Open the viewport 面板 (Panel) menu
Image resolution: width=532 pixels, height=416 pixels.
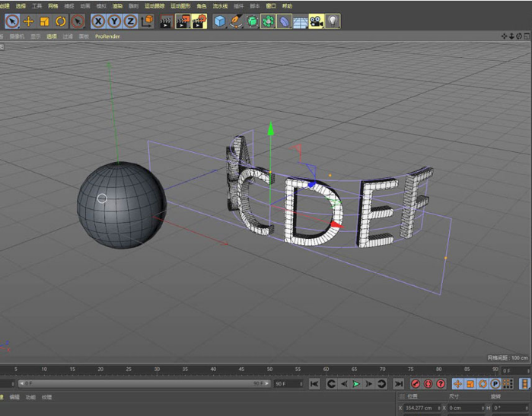84,37
